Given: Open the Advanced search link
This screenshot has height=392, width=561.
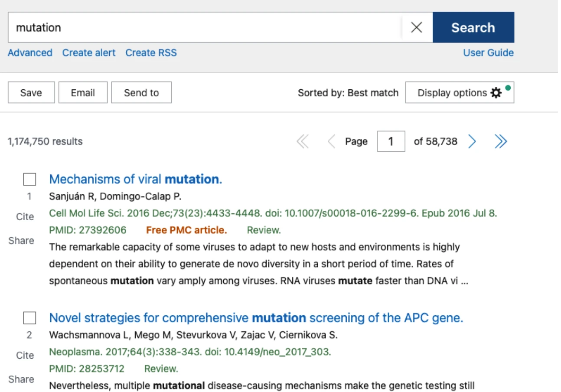Looking at the screenshot, I should (x=30, y=53).
